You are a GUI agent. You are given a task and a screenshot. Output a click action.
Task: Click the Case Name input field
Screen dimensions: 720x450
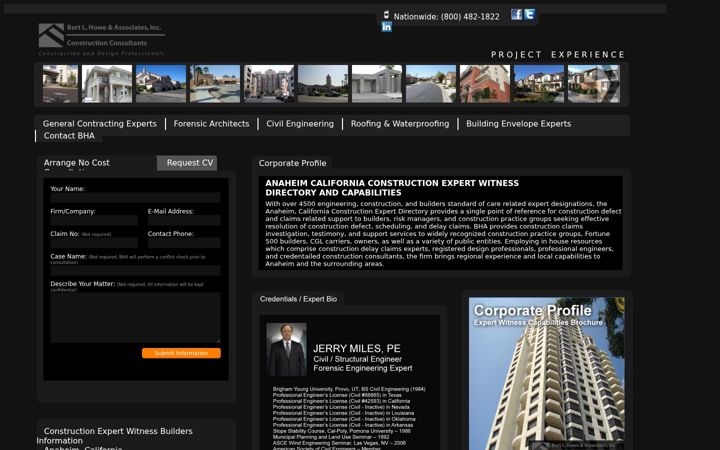(x=135, y=270)
